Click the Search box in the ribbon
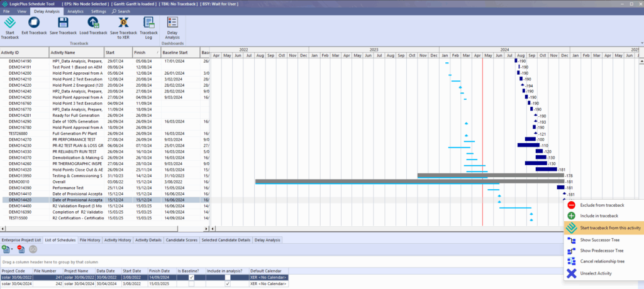 coord(122,11)
